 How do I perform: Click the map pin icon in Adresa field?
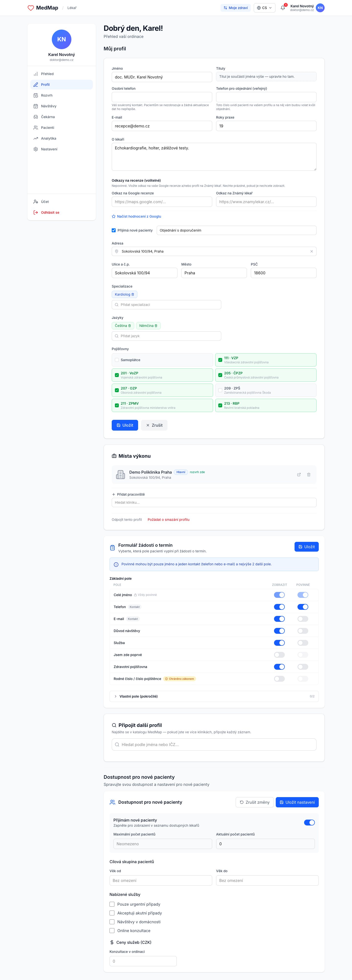pos(117,251)
